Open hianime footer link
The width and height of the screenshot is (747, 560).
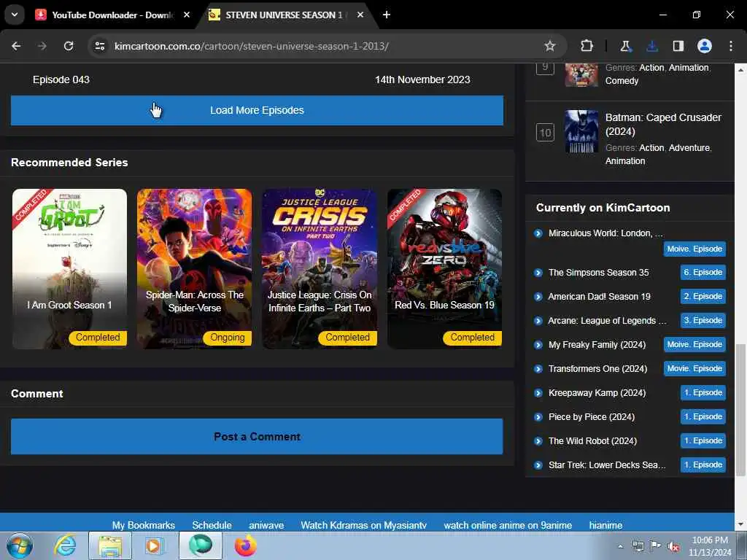click(605, 525)
